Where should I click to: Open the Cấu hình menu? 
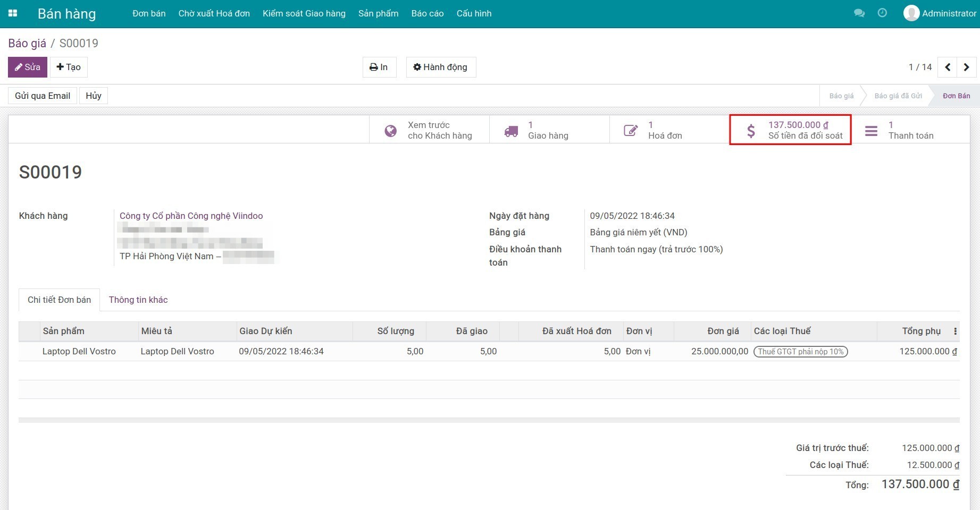tap(474, 13)
